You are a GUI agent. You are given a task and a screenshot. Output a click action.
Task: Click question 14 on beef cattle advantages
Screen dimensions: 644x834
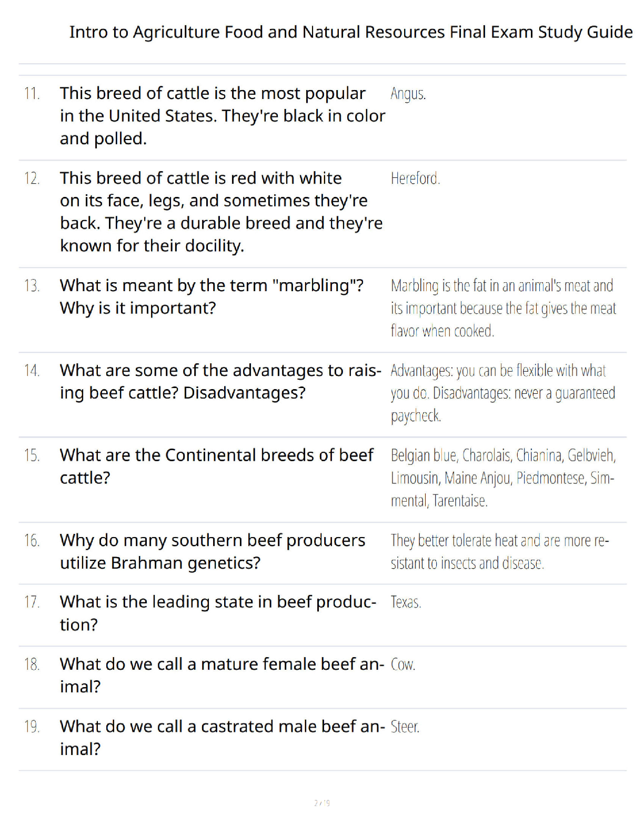(x=220, y=382)
